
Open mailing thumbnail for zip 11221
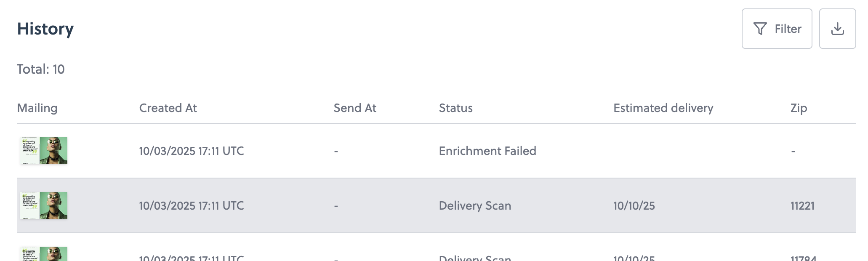44,205
